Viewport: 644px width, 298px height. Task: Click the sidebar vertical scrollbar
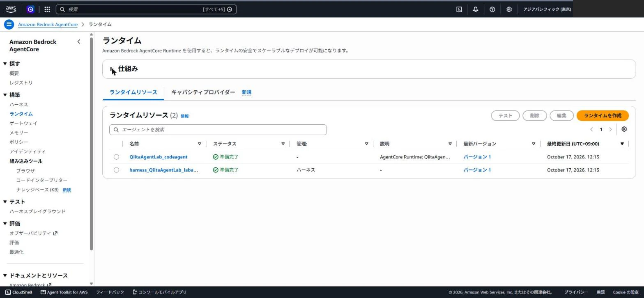pyautogui.click(x=91, y=144)
